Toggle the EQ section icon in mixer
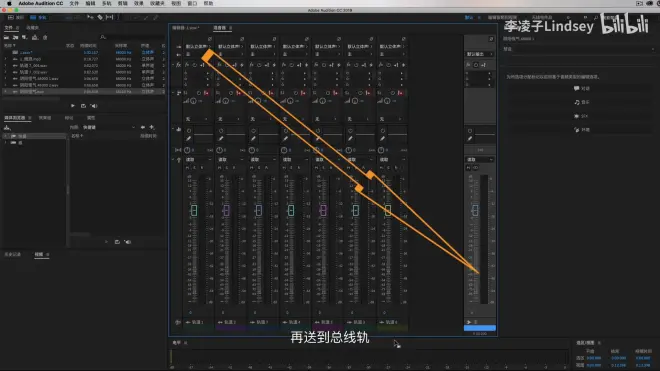The width and height of the screenshot is (660, 371). [178, 129]
